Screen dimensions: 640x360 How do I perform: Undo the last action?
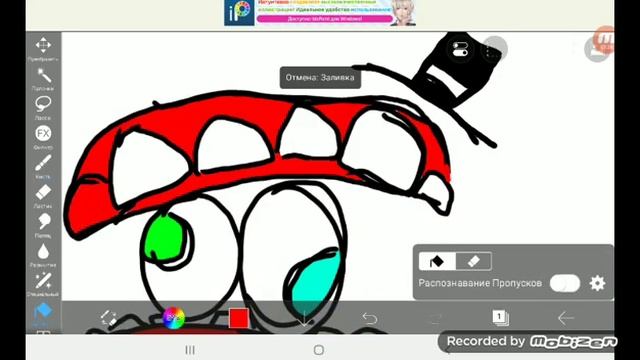click(x=369, y=318)
